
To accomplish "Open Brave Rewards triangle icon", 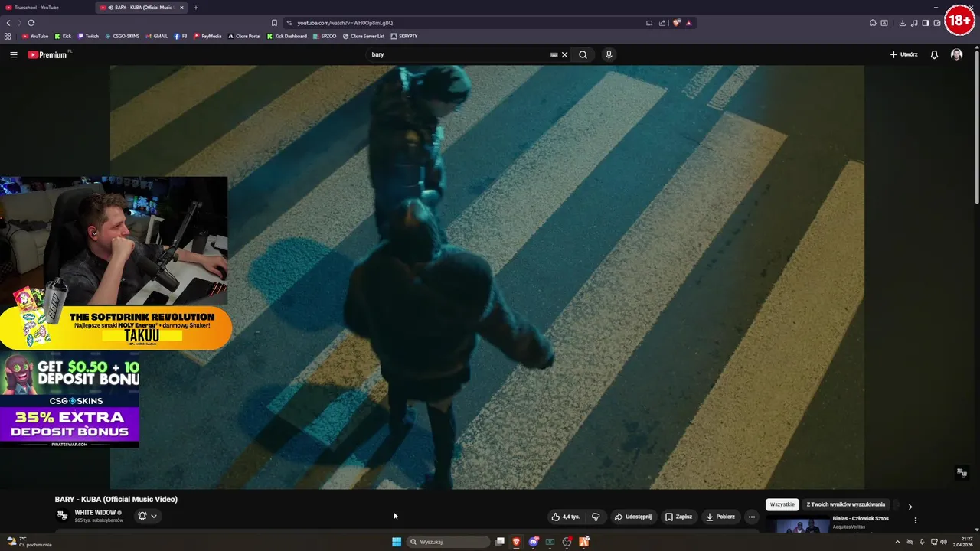I will tap(688, 23).
